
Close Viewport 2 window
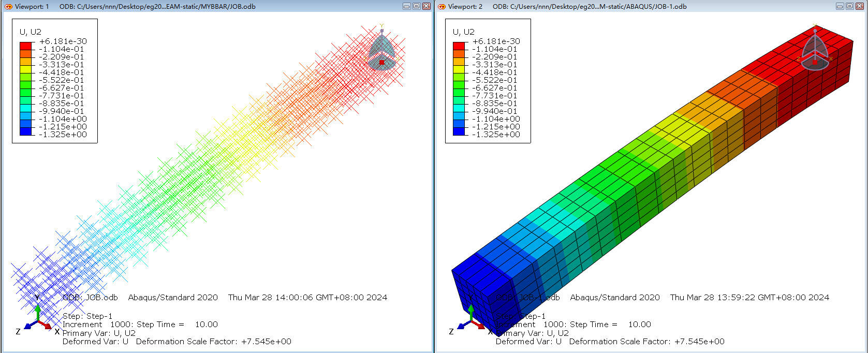[x=859, y=6]
